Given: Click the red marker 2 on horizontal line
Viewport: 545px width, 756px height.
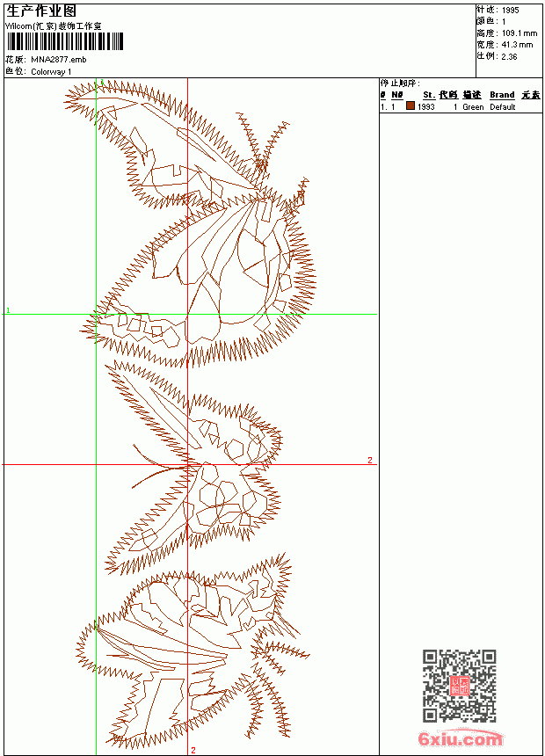Looking at the screenshot, I should click(370, 460).
